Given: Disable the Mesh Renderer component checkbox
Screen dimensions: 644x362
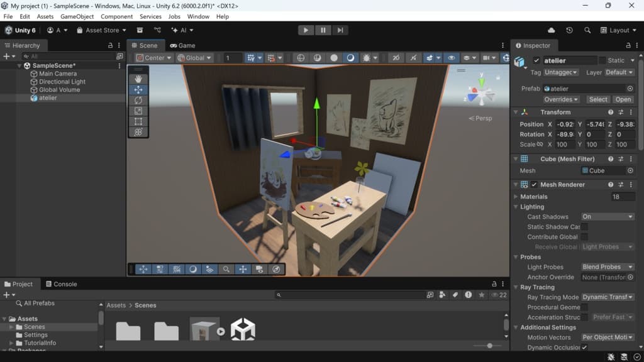Looking at the screenshot, I should coord(534,185).
